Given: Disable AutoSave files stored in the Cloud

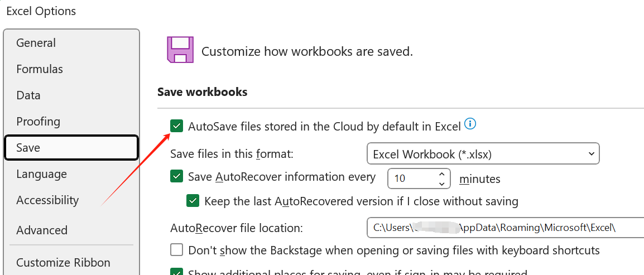Looking at the screenshot, I should (x=176, y=126).
